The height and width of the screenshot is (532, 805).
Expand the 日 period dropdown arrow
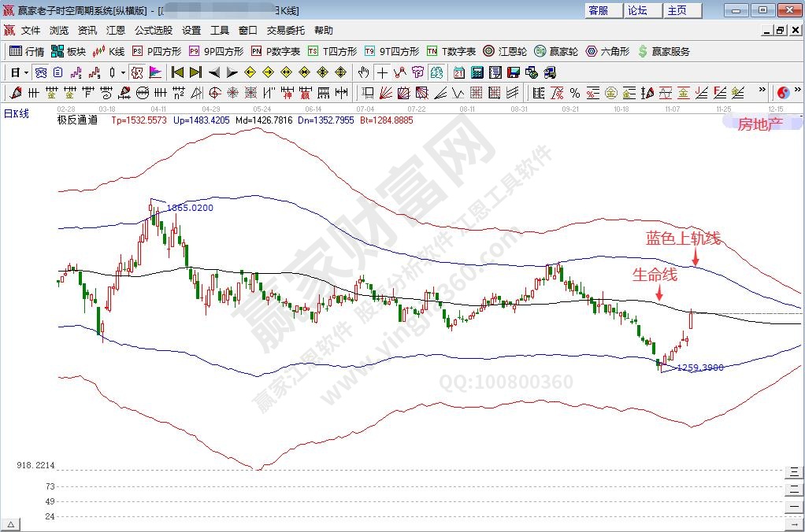point(26,72)
